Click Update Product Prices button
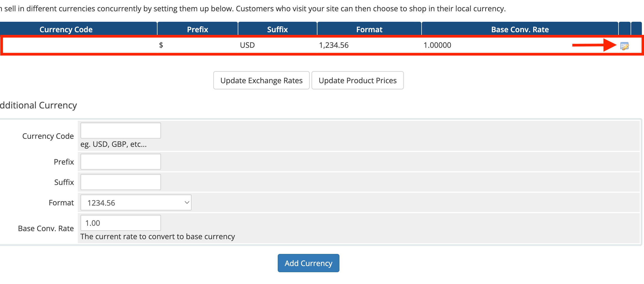The image size is (644, 284). [x=357, y=80]
